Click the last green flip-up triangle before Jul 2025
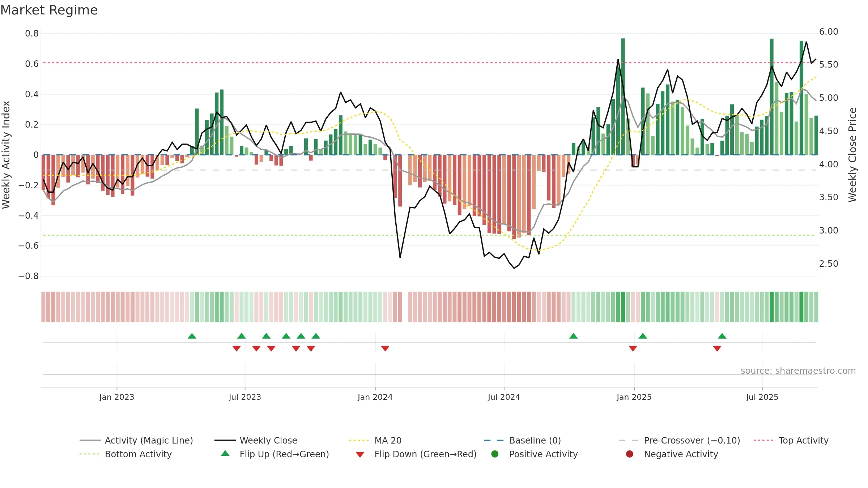 pos(722,336)
